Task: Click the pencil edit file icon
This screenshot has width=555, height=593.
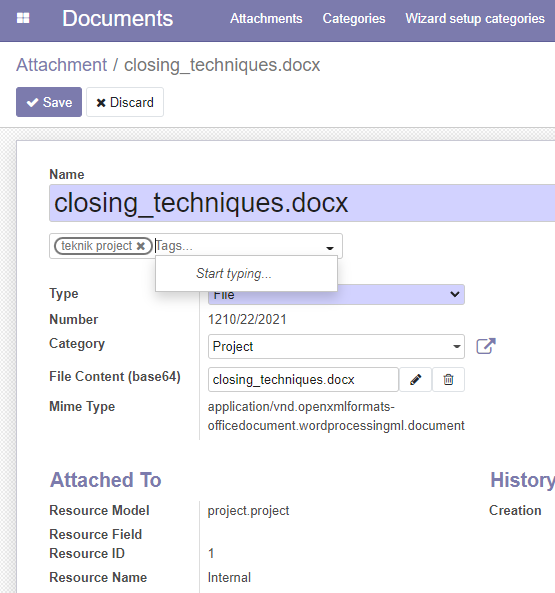Action: pyautogui.click(x=415, y=379)
